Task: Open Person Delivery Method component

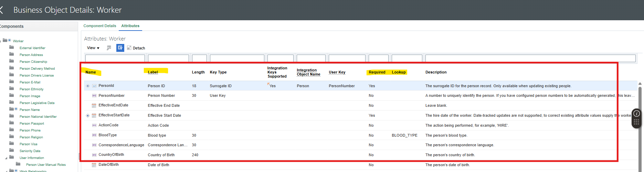Action: (x=37, y=69)
